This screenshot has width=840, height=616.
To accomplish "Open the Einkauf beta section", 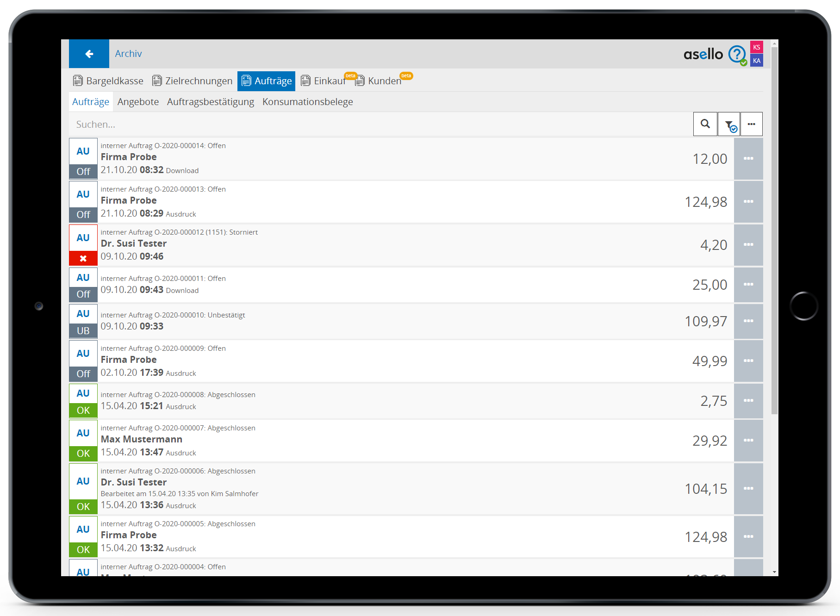I will point(324,81).
